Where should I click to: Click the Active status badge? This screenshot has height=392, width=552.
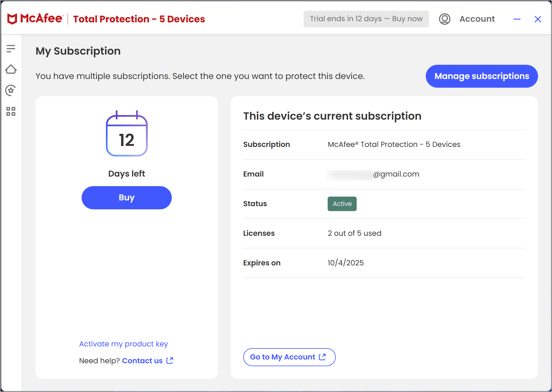(342, 204)
